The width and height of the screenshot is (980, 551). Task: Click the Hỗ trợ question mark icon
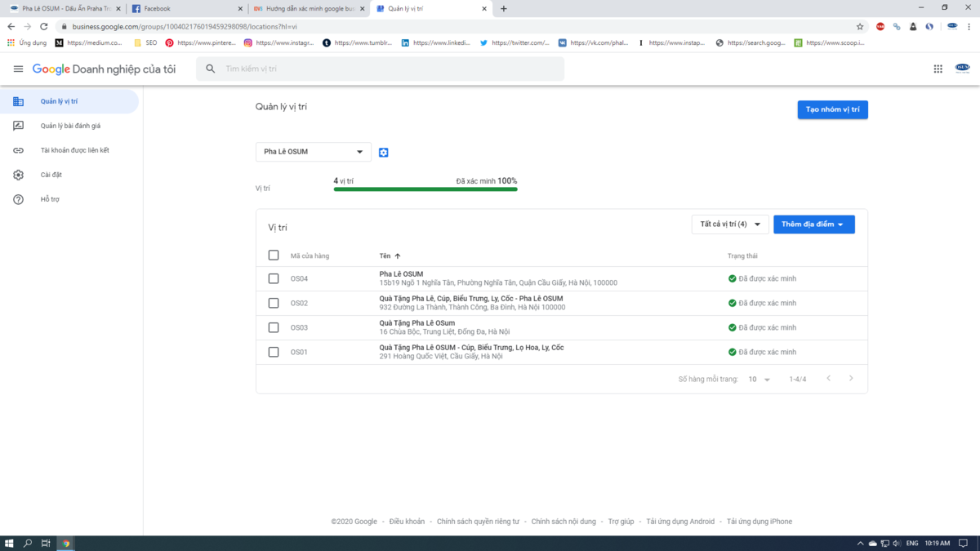click(18, 200)
